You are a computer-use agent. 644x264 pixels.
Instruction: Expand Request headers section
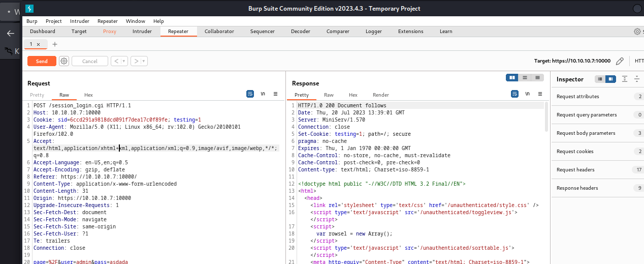(x=597, y=170)
